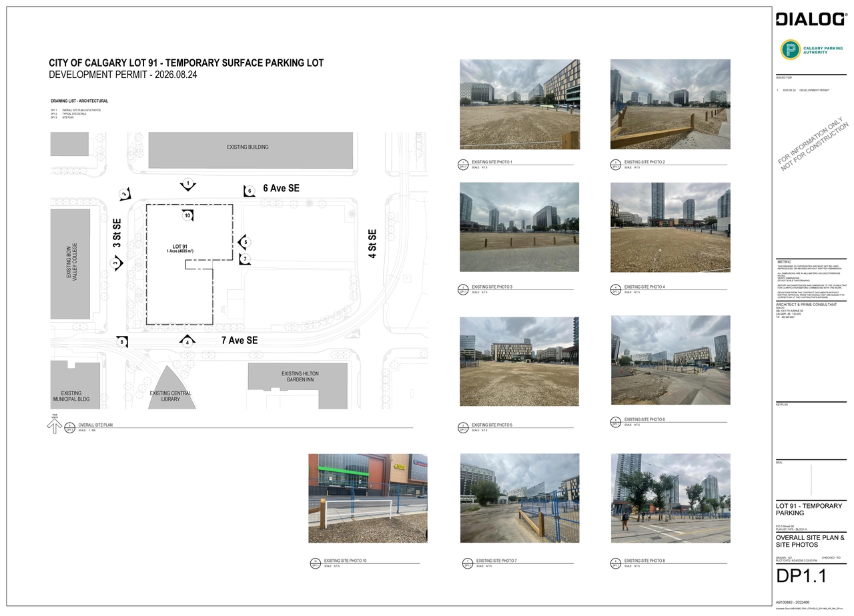
Task: Select photo viewpoint marker 10 inside Lot 91
Action: [x=187, y=215]
